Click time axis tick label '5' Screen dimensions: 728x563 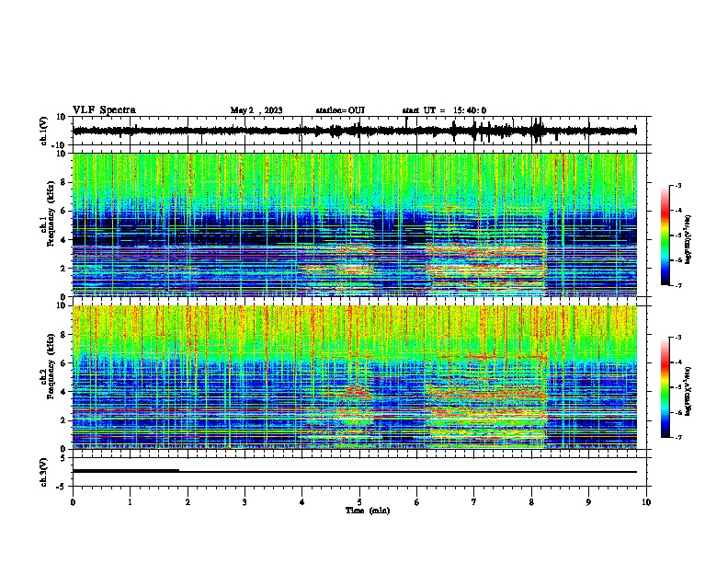pyautogui.click(x=359, y=502)
